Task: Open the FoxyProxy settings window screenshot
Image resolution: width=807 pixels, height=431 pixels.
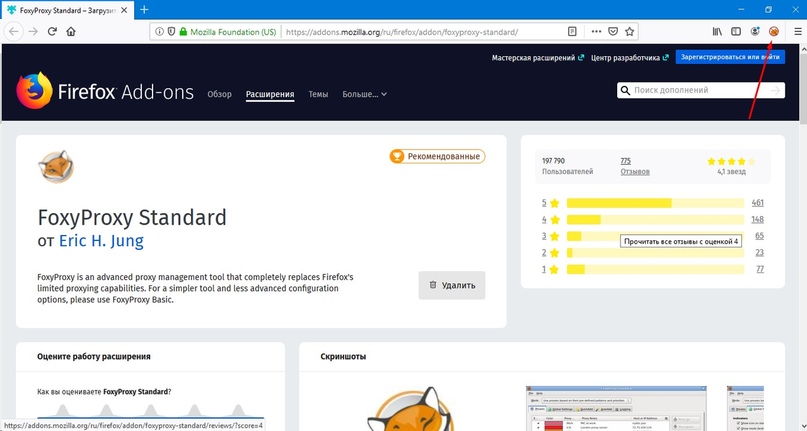Action: pyautogui.click(x=616, y=408)
